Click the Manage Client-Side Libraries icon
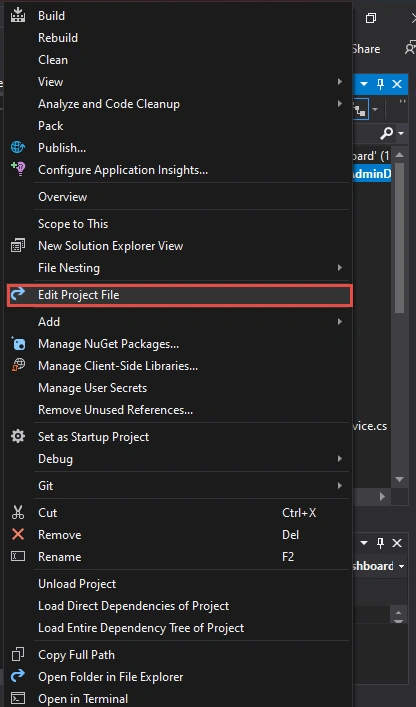The width and height of the screenshot is (416, 707). [18, 366]
